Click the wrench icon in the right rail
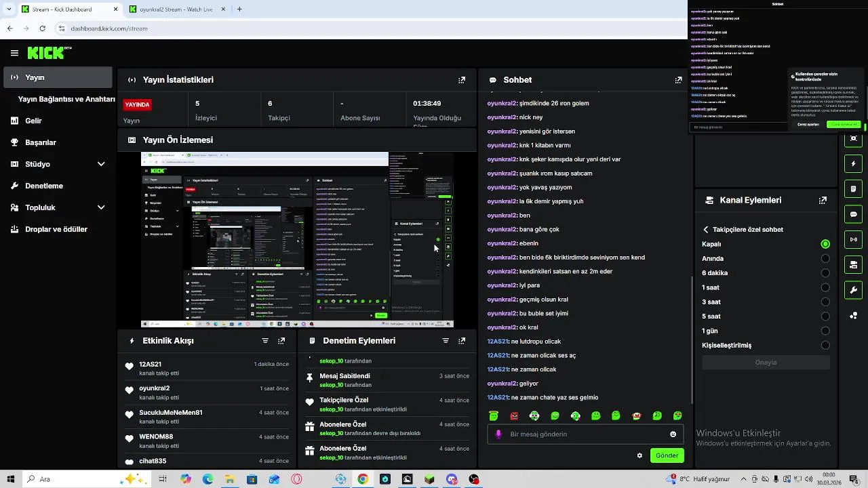 pos(854,290)
